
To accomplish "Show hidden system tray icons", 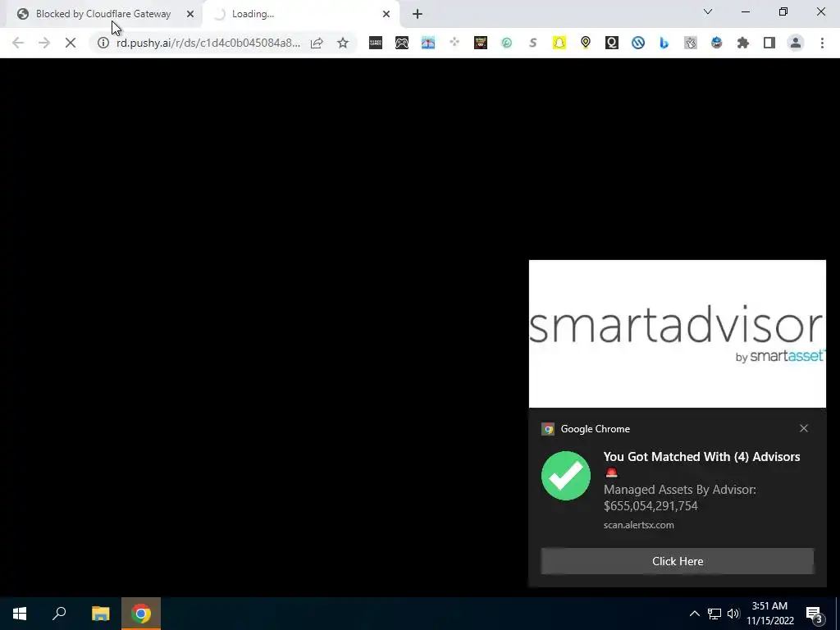I will (x=694, y=614).
